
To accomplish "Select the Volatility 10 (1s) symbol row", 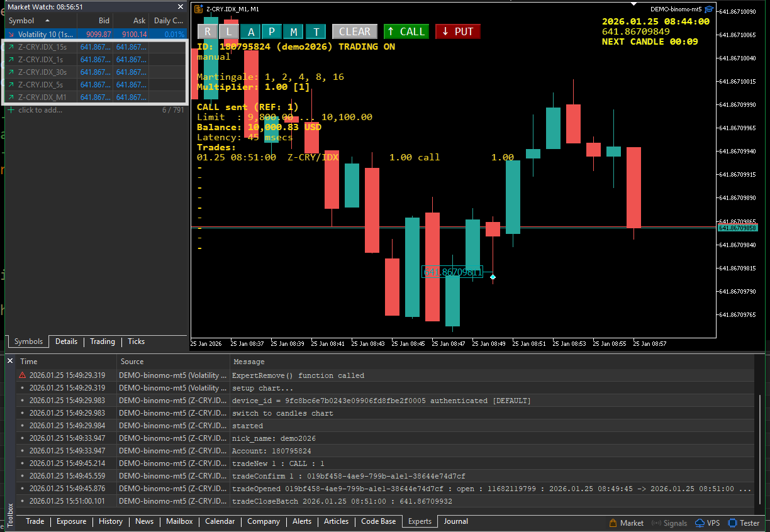I will [96, 35].
